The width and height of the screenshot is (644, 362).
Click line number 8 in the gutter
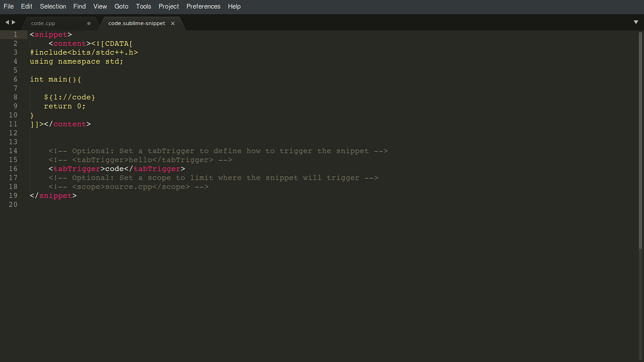coord(15,97)
